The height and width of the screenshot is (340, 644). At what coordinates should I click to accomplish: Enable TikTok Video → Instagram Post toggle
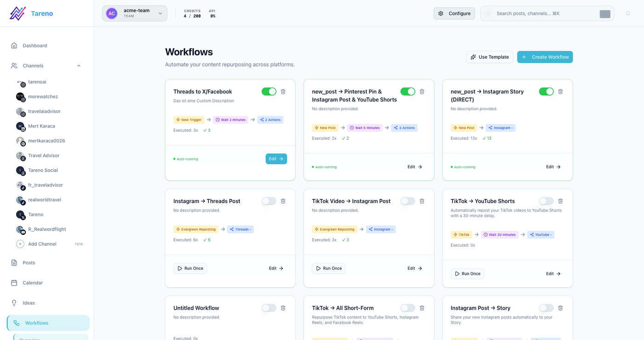pyautogui.click(x=408, y=201)
